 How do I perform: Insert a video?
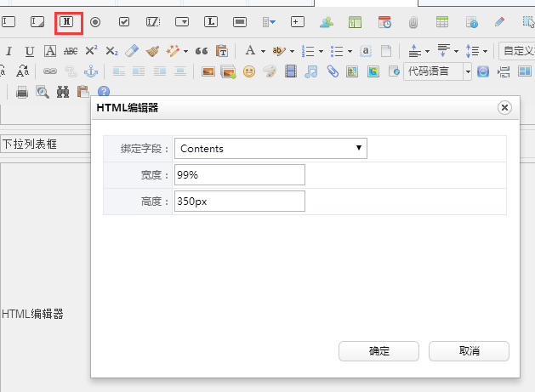click(x=291, y=71)
